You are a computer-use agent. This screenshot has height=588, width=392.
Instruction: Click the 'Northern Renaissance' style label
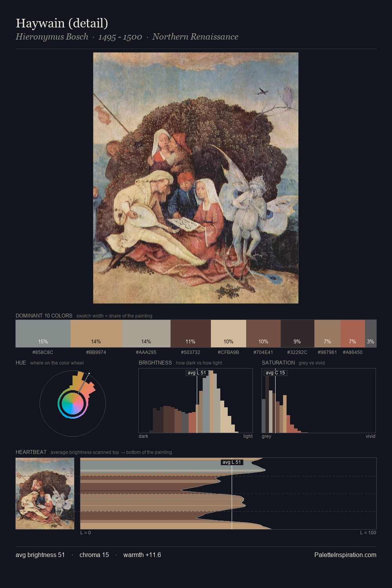pos(195,37)
